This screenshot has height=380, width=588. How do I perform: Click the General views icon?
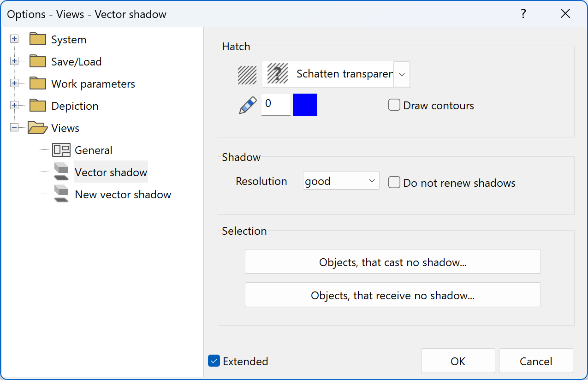click(x=61, y=150)
